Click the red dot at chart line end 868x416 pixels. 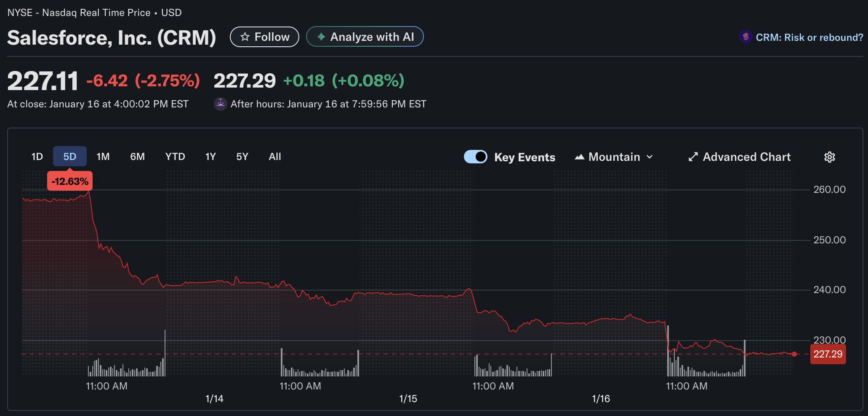click(794, 354)
